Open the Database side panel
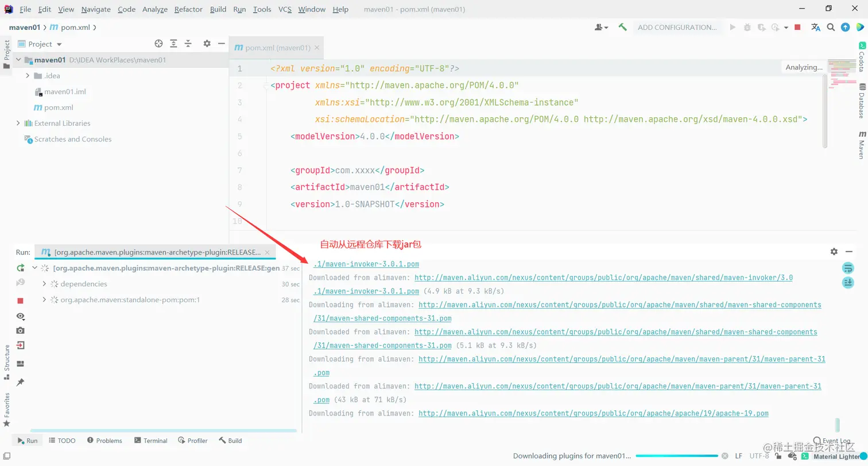Viewport: 868px width, 466px height. [862, 101]
